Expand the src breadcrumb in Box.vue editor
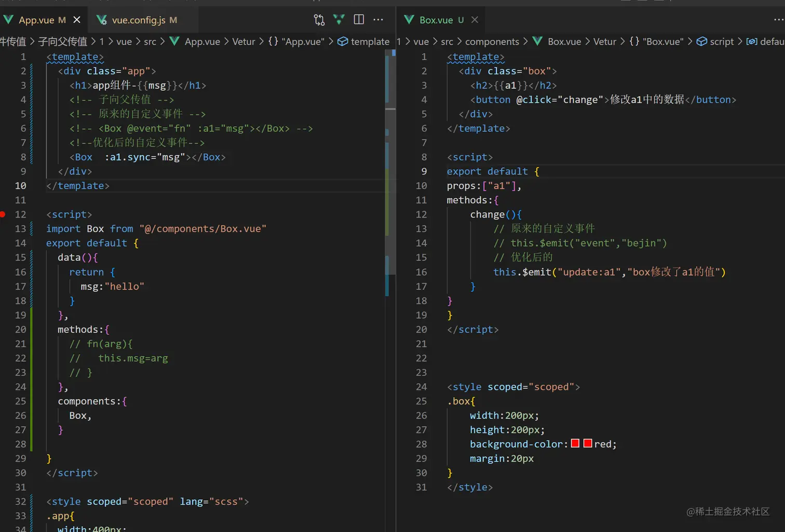The height and width of the screenshot is (532, 785). (447, 42)
